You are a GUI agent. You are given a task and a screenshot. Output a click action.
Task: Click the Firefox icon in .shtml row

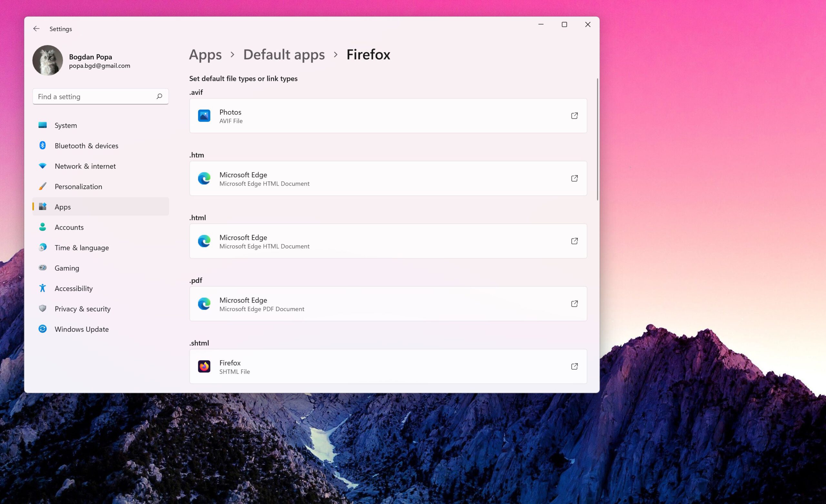click(x=204, y=366)
